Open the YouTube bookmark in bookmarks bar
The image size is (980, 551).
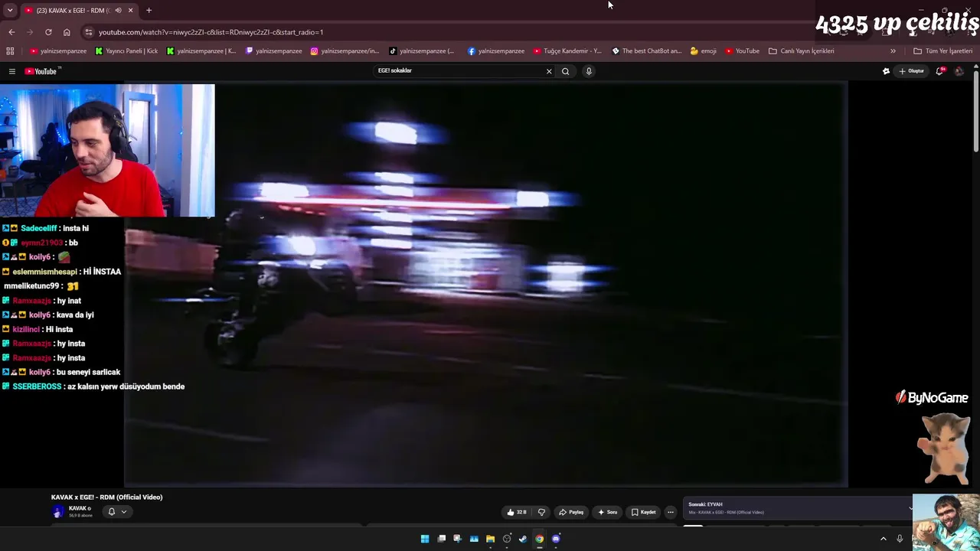[743, 51]
